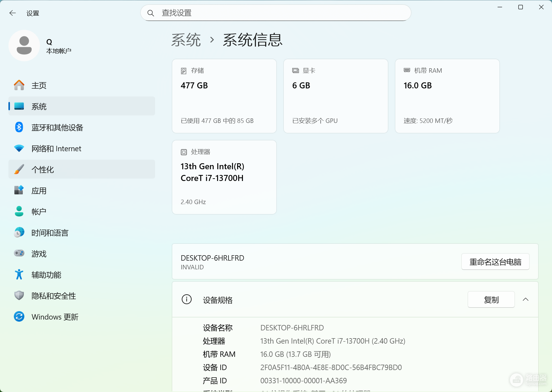Screen dimensions: 552x392
Task: Click the 个性化 paintbrush icon
Action: click(19, 169)
